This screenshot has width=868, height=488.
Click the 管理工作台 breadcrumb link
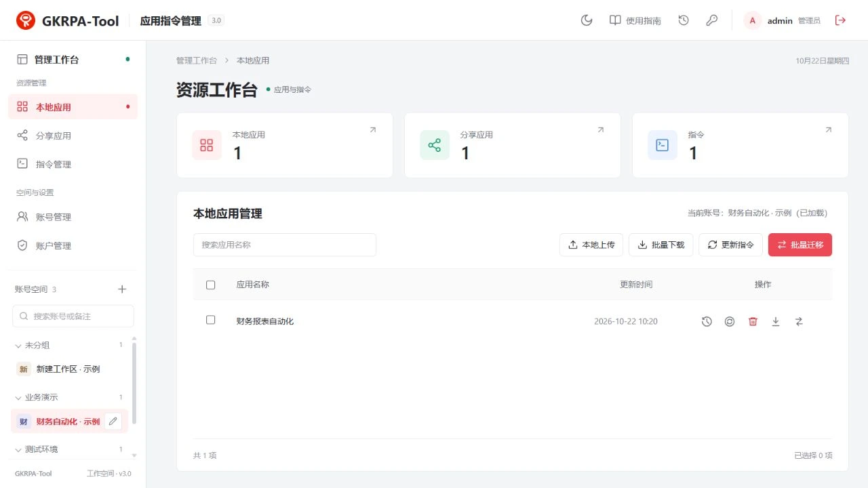tap(197, 60)
